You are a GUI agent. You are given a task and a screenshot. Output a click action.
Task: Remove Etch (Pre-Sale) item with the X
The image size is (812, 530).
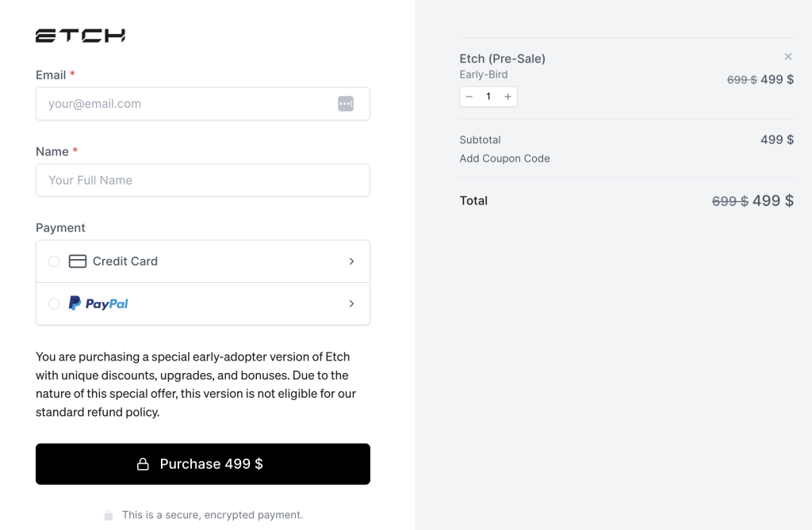[788, 56]
